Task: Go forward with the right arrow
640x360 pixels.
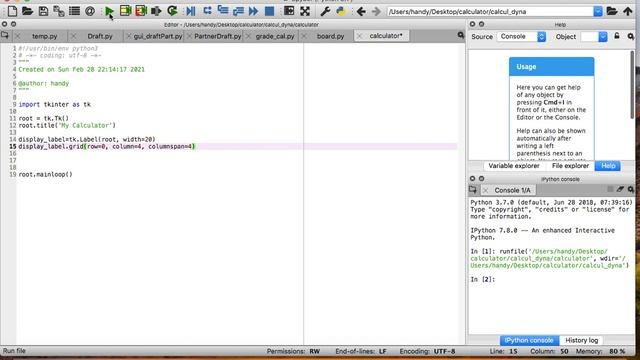Action: tap(376, 11)
